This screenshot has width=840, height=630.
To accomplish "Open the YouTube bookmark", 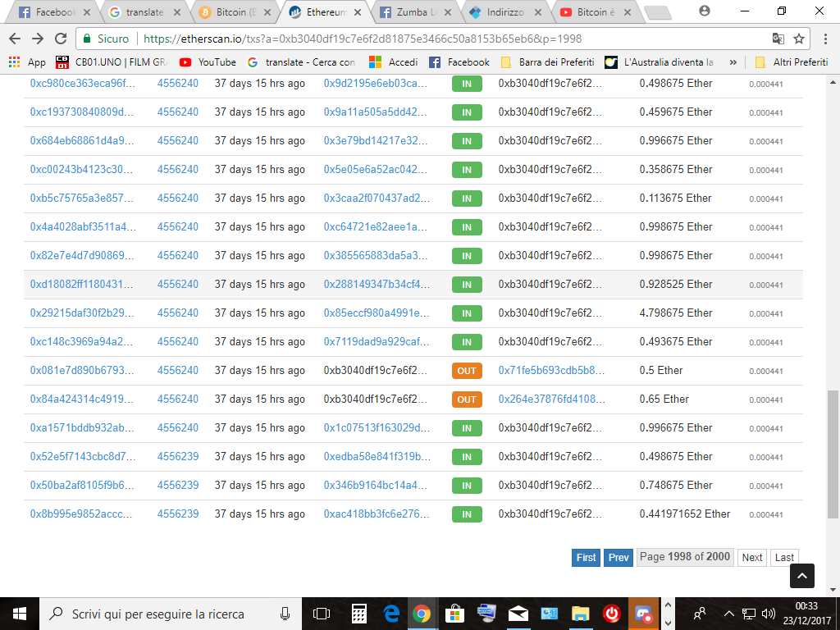I will (208, 62).
